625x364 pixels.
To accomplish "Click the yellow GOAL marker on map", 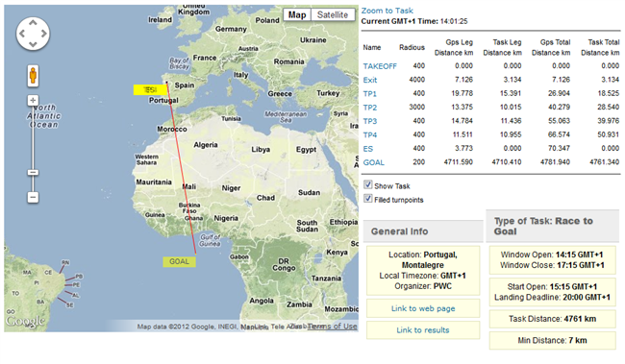I will tap(179, 261).
